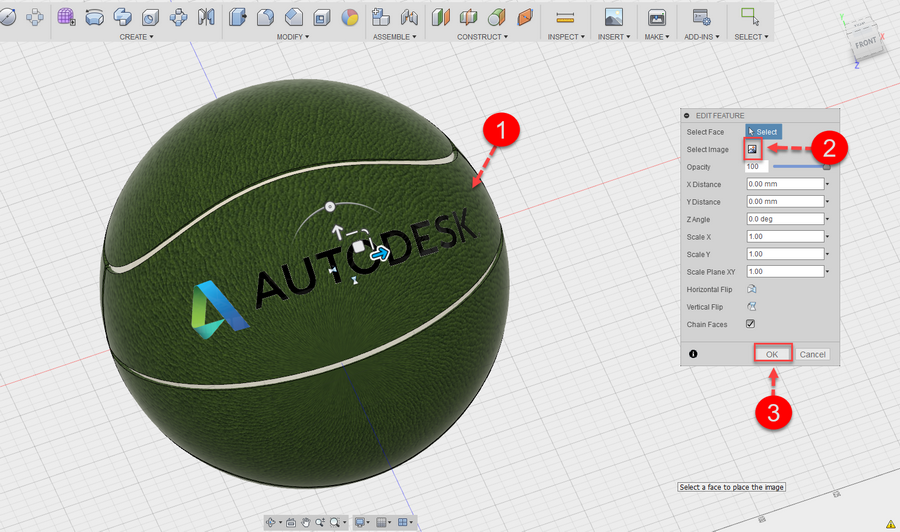Click the Offset Plane icon
This screenshot has height=532, width=900.
[440, 17]
